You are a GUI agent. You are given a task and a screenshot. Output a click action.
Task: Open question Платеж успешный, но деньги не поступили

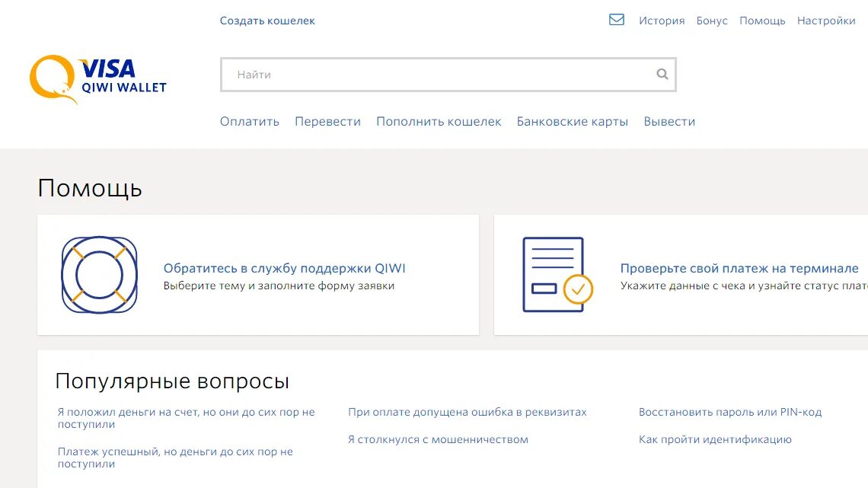(175, 458)
